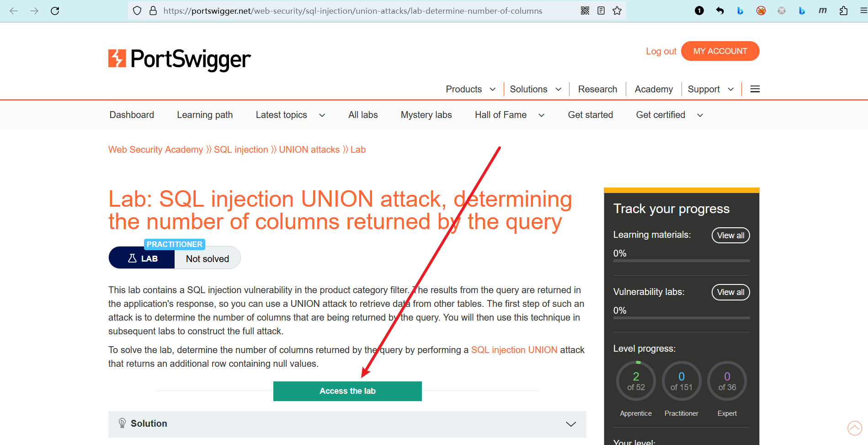The height and width of the screenshot is (445, 868).
Task: Open the SQL injection UNION link
Action: coord(514,350)
